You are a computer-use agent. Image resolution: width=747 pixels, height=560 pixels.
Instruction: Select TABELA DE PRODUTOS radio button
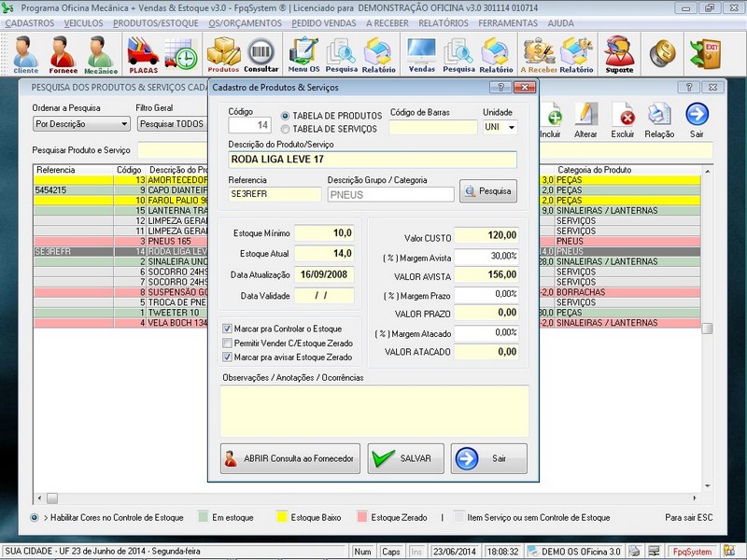(x=286, y=116)
